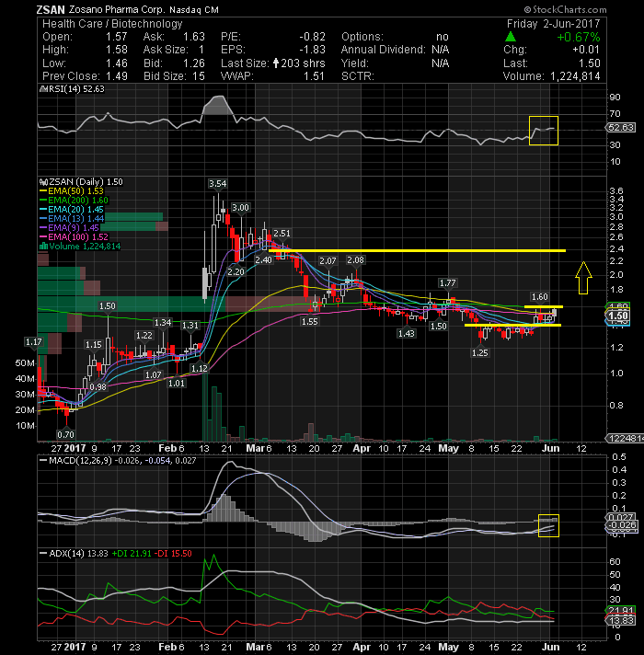The image size is (644, 655).
Task: Click the candlestick icon before ZSAN (Daily)
Action: click(x=43, y=182)
